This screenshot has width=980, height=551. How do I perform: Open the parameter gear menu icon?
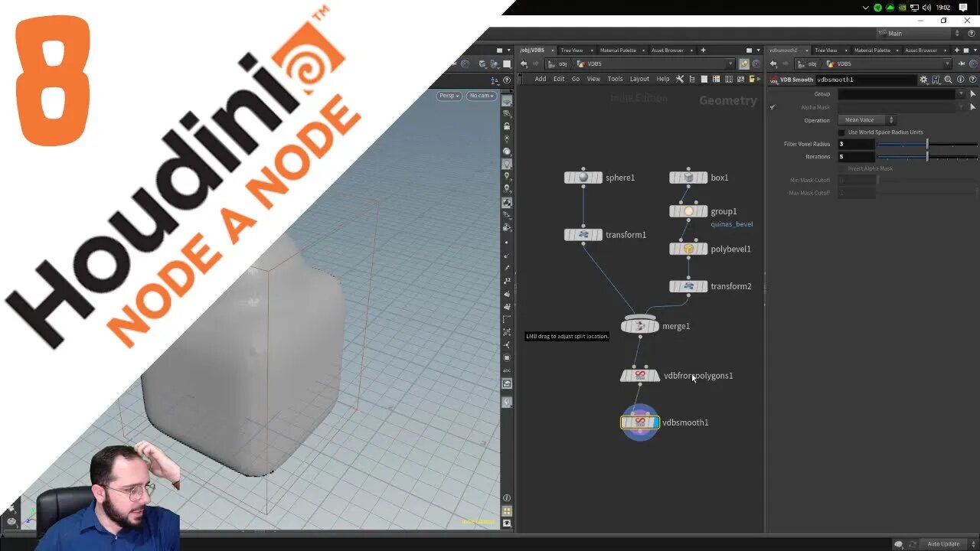point(923,80)
